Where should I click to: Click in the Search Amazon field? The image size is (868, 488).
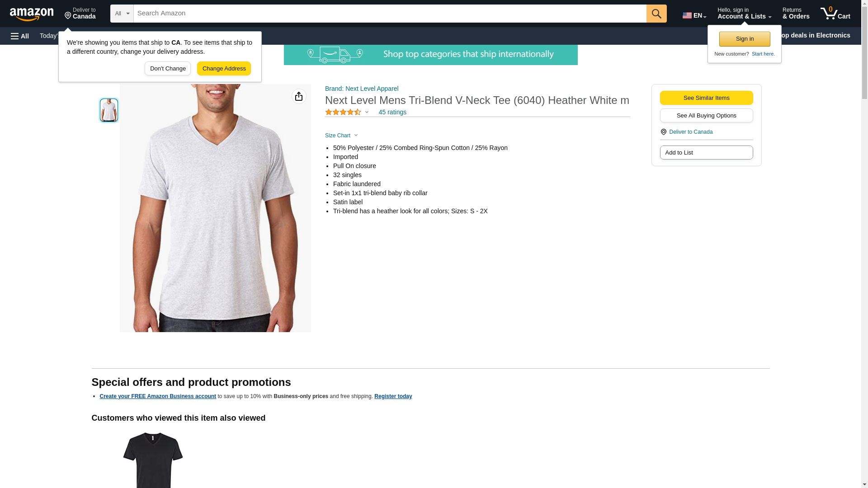pos(390,14)
